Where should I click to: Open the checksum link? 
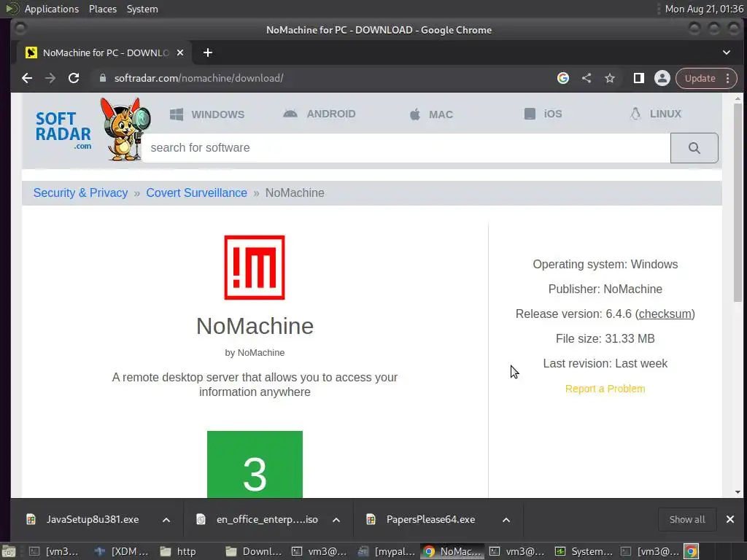point(665,314)
